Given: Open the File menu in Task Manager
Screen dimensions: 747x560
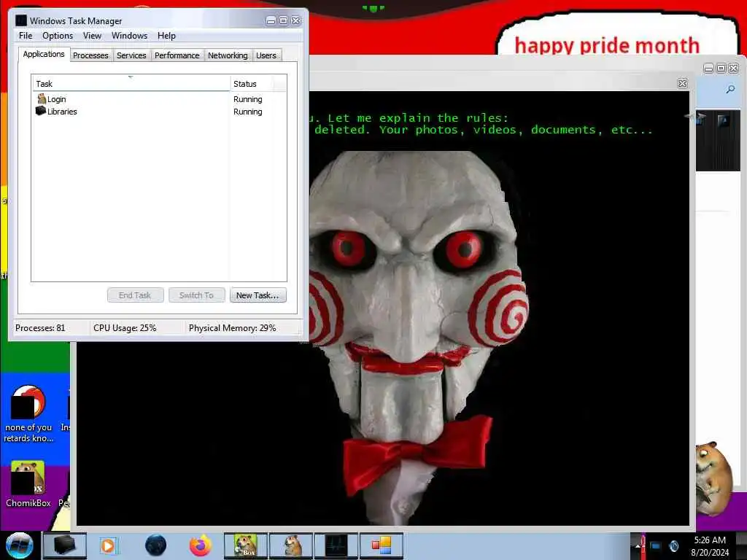Looking at the screenshot, I should 26,36.
